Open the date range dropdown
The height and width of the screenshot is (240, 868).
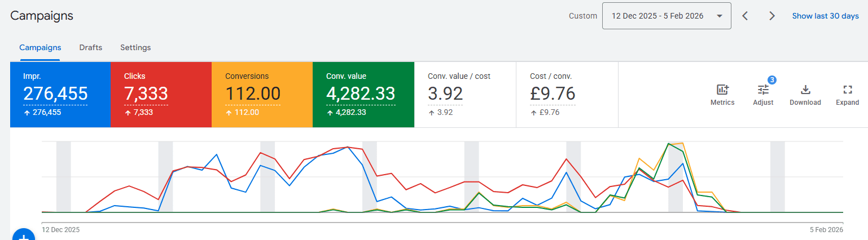tap(667, 16)
